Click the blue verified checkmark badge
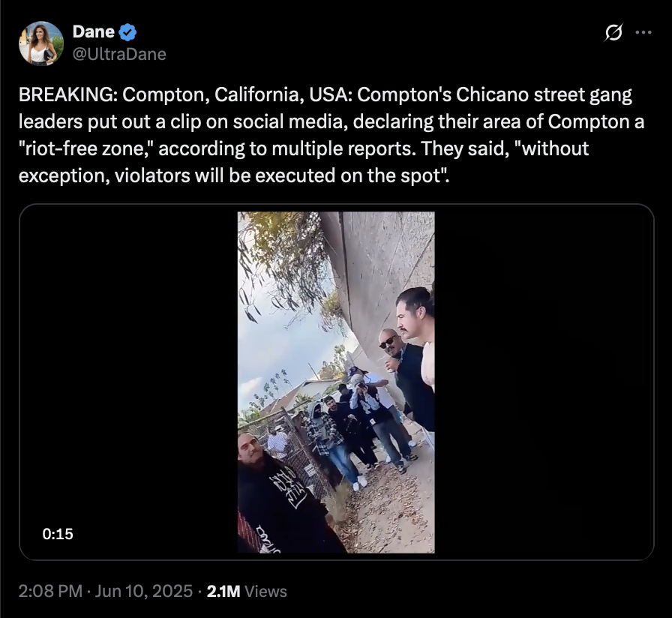The height and width of the screenshot is (618, 672). [127, 32]
